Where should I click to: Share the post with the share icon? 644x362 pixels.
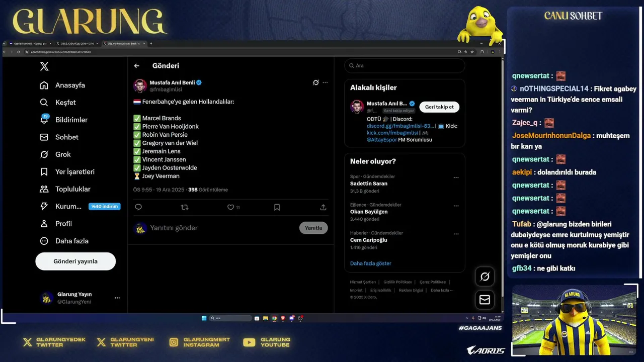click(x=323, y=207)
